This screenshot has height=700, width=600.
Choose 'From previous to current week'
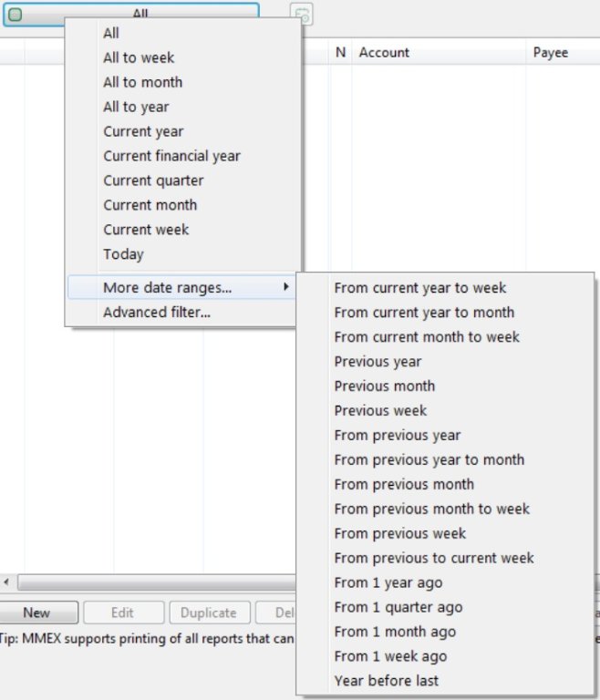pyautogui.click(x=445, y=558)
